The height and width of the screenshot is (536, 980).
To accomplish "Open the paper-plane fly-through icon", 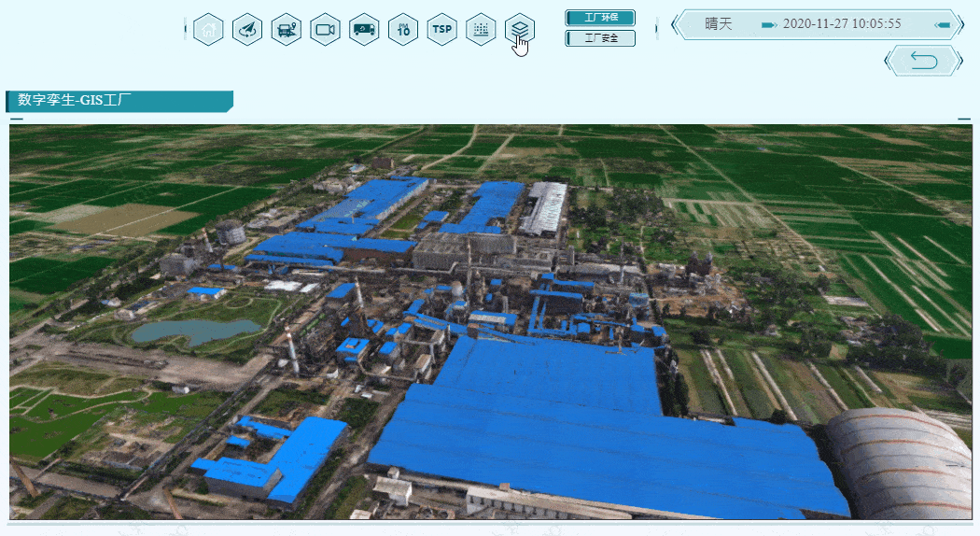I will click(247, 29).
